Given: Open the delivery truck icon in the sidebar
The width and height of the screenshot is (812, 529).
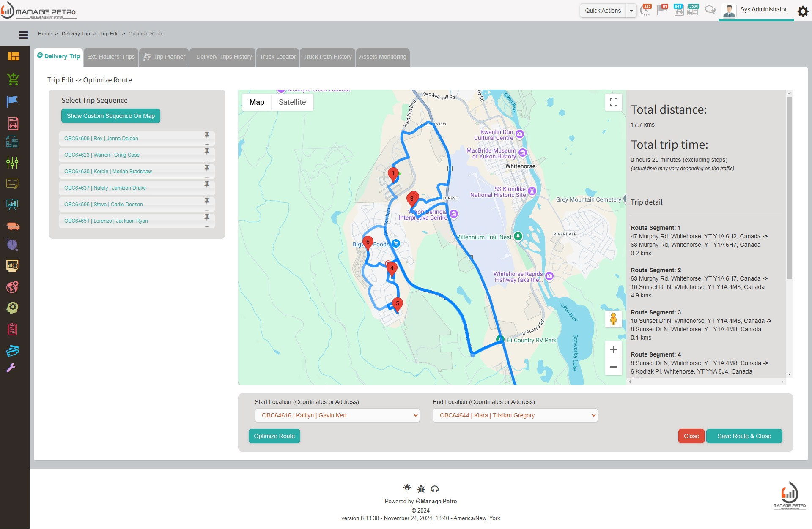Looking at the screenshot, I should 13,226.
